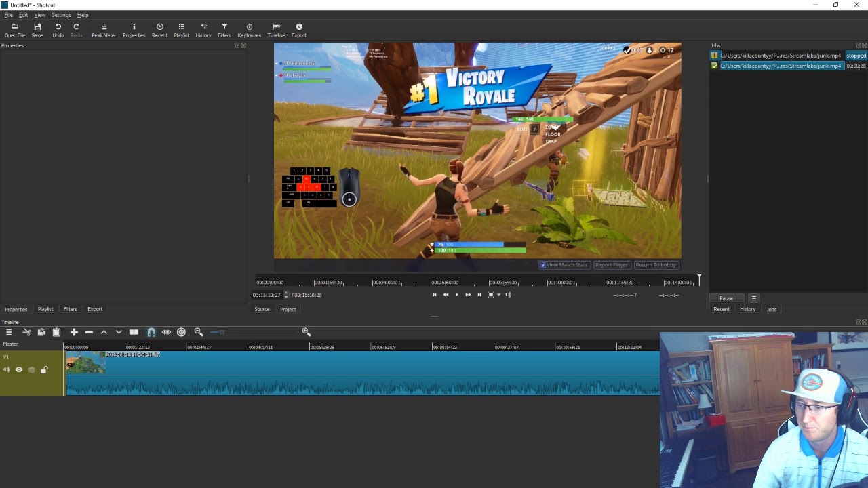Image resolution: width=868 pixels, height=488 pixels.
Task: Click the Paste clipboard icon in timeline toolbar
Action: pos(56,332)
